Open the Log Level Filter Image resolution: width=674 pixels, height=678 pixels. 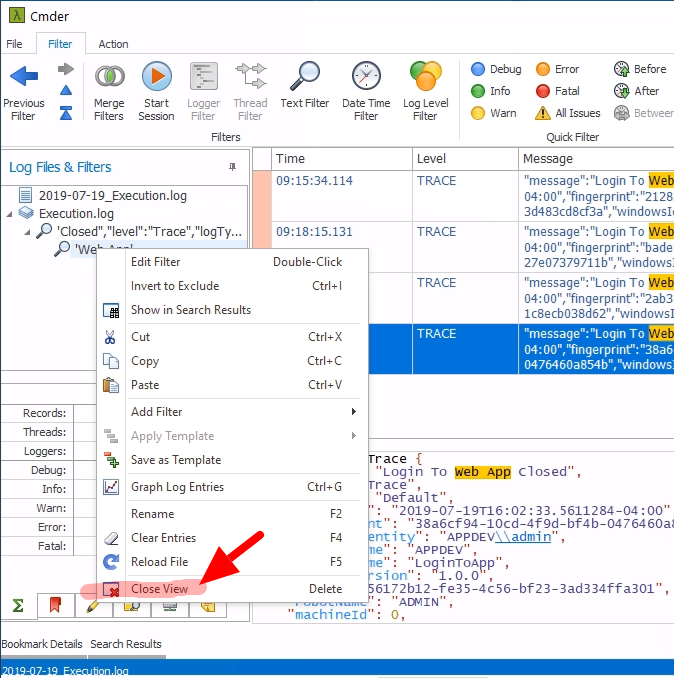pyautogui.click(x=426, y=76)
